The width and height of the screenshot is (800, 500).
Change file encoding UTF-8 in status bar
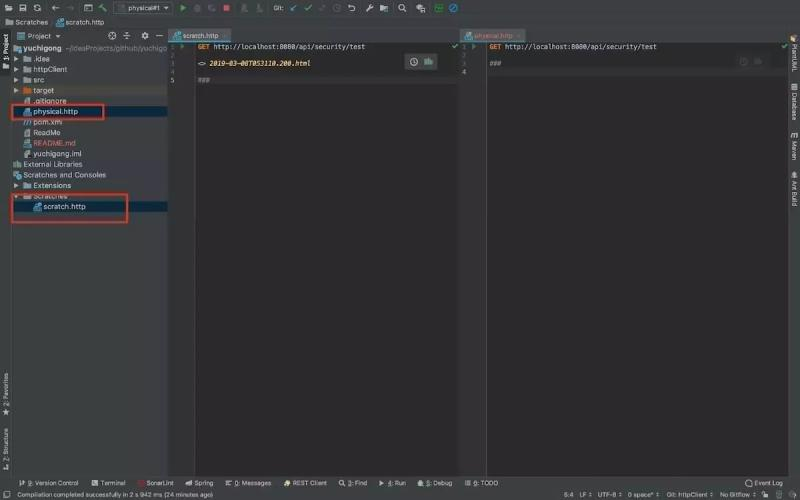[609, 495]
